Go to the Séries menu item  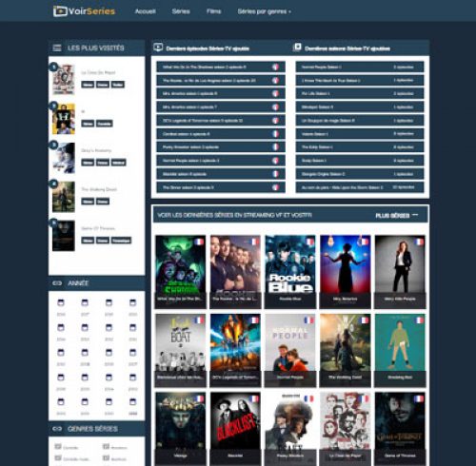(x=181, y=11)
